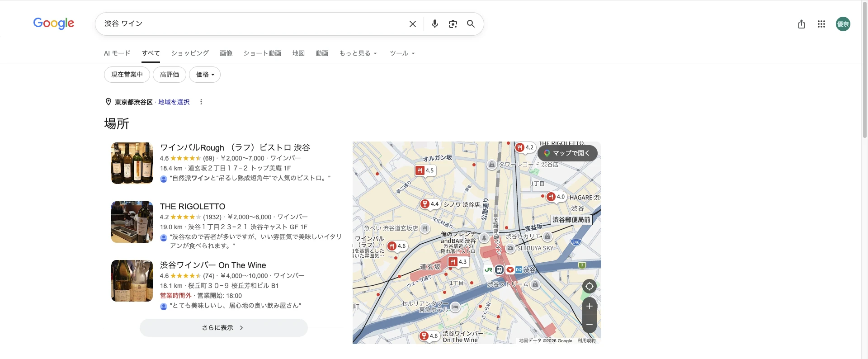Switch to the 地図 tab

click(x=298, y=53)
